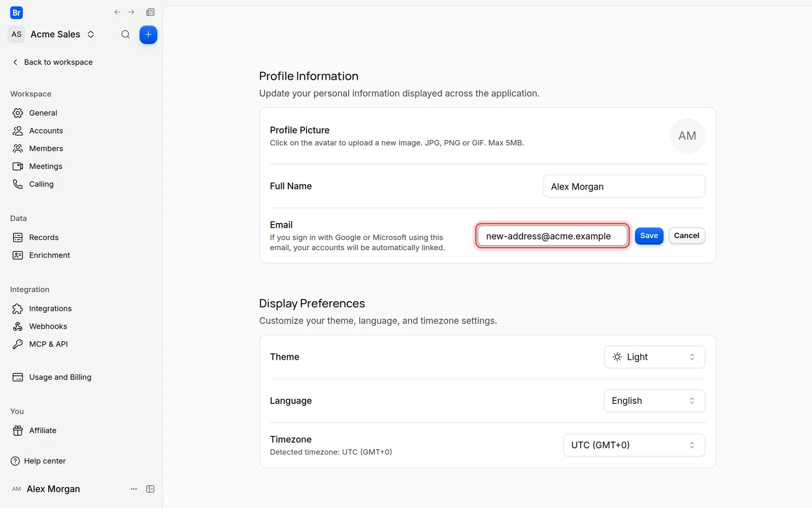Screen dimensions: 812x508
Task: Click the Affiliate gift icon
Action: pyautogui.click(x=18, y=430)
